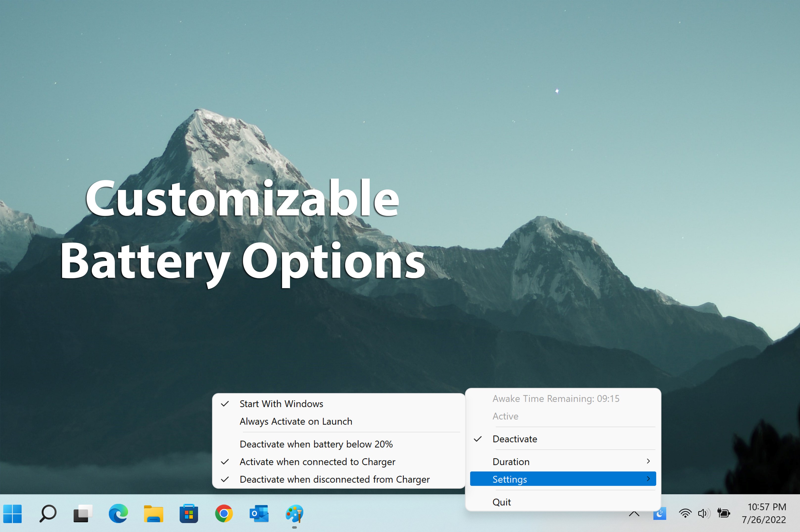The height and width of the screenshot is (532, 800).
Task: Open the Settings submenu entry
Action: click(x=563, y=479)
